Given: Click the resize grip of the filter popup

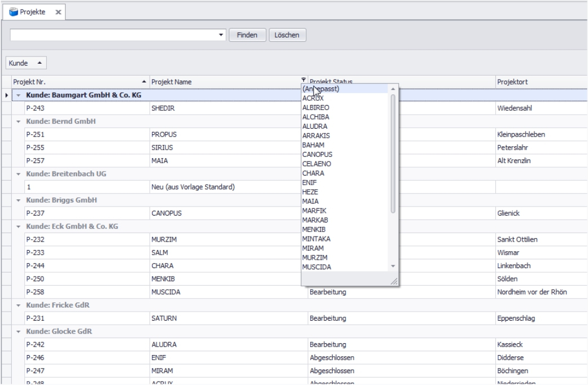Looking at the screenshot, I should 394,282.
